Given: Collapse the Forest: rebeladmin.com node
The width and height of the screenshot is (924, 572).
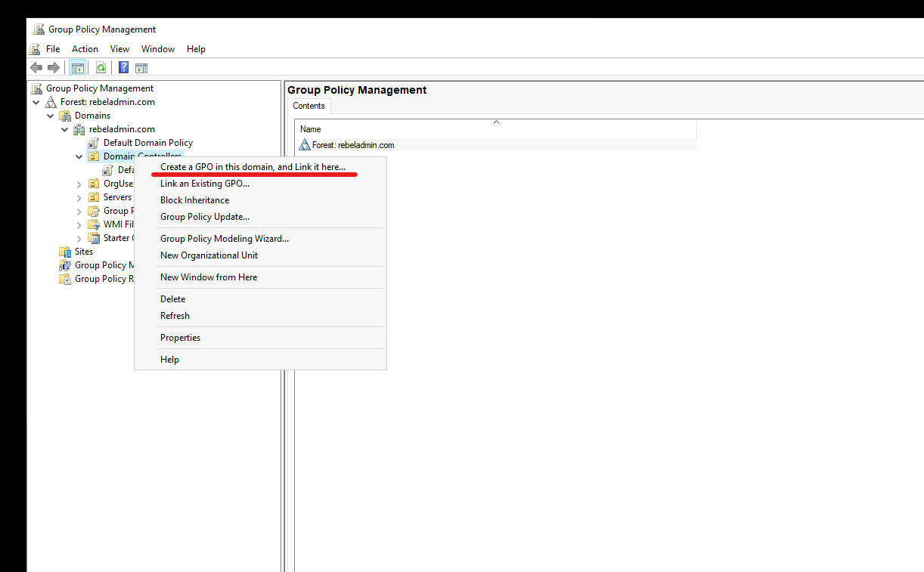Looking at the screenshot, I should click(36, 102).
